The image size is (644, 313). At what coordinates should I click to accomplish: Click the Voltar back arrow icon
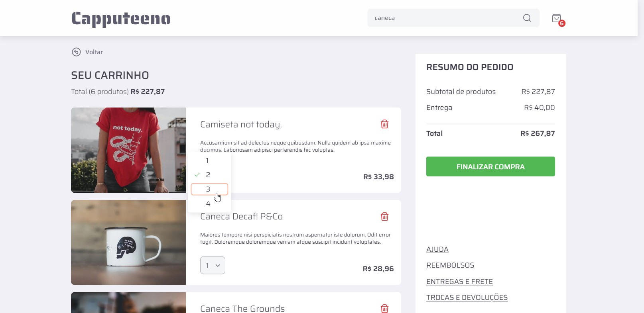tap(76, 52)
